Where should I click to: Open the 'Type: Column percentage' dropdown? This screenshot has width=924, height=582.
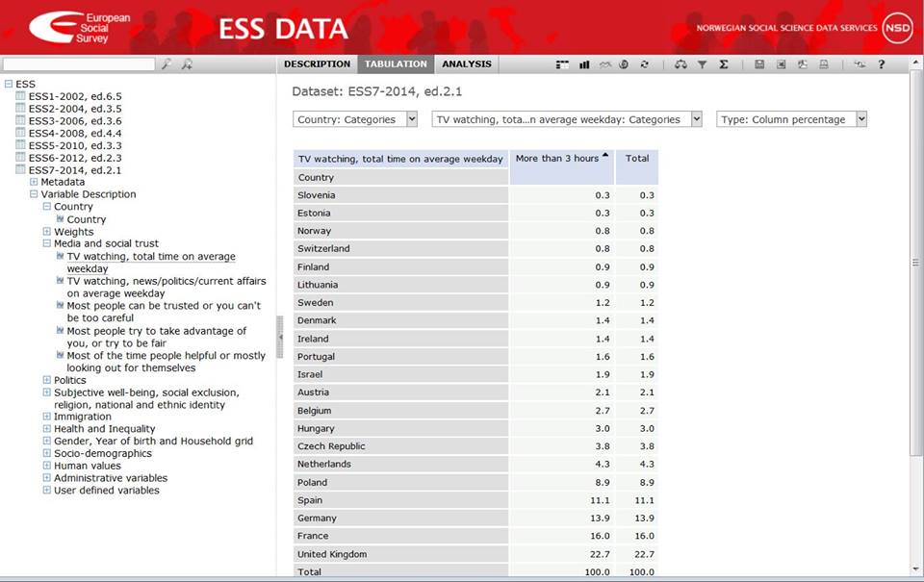tap(791, 119)
